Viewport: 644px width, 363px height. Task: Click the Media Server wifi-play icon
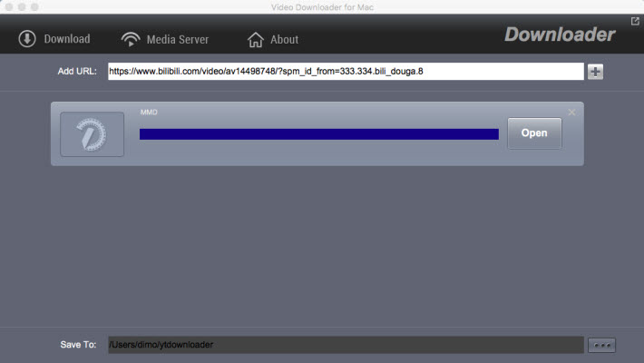pos(132,39)
